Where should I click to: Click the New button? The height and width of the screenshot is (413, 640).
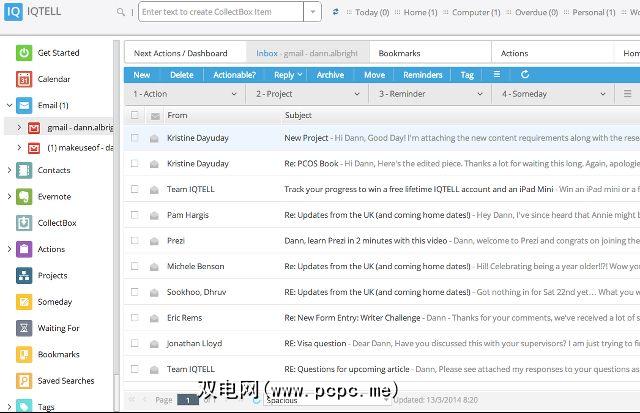point(142,75)
